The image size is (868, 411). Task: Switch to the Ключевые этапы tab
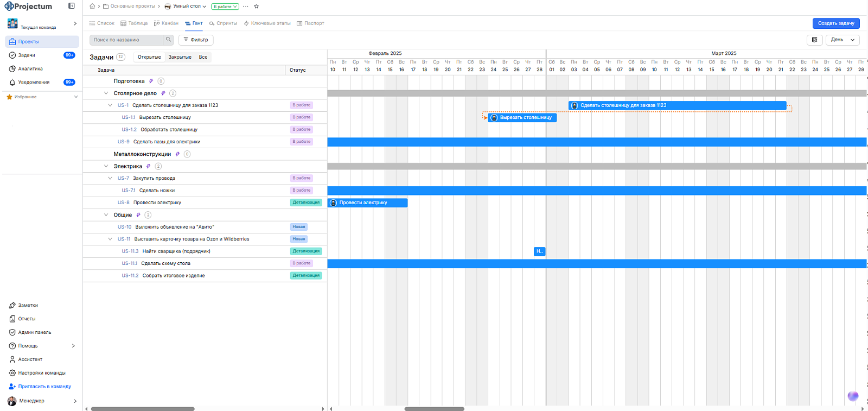[267, 23]
